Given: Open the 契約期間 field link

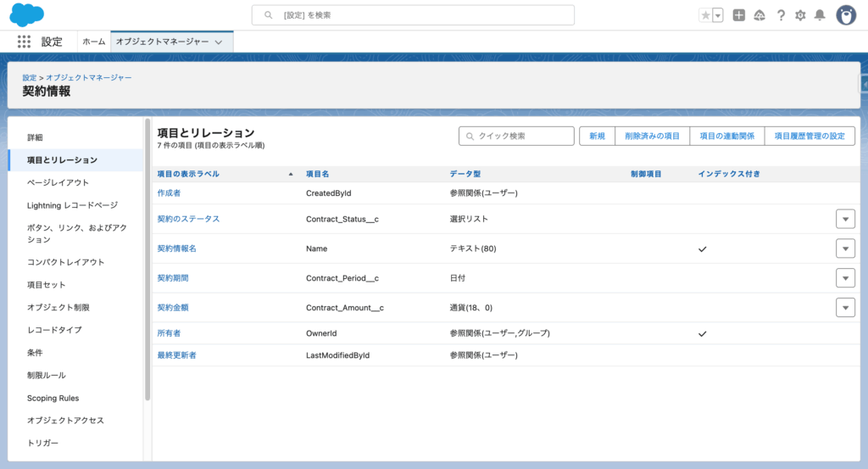Looking at the screenshot, I should [x=173, y=278].
